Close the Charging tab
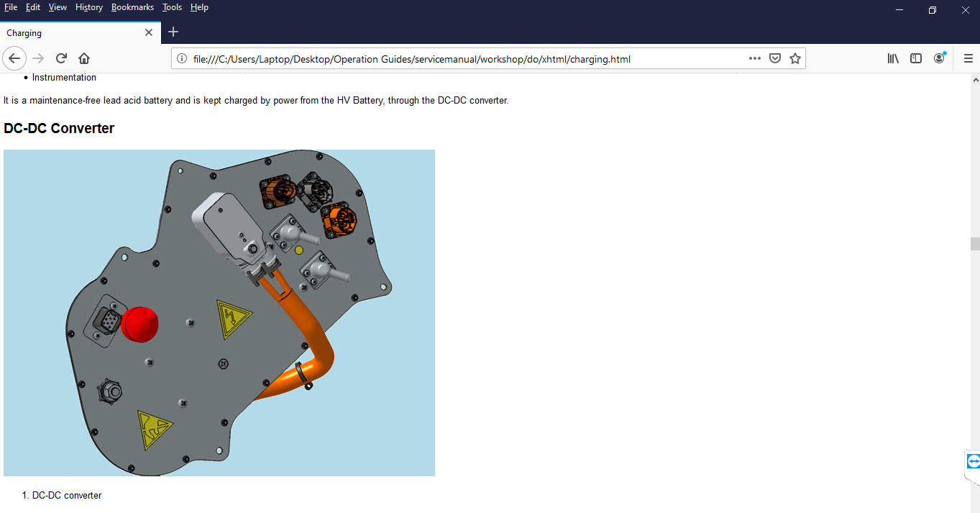 149,32
